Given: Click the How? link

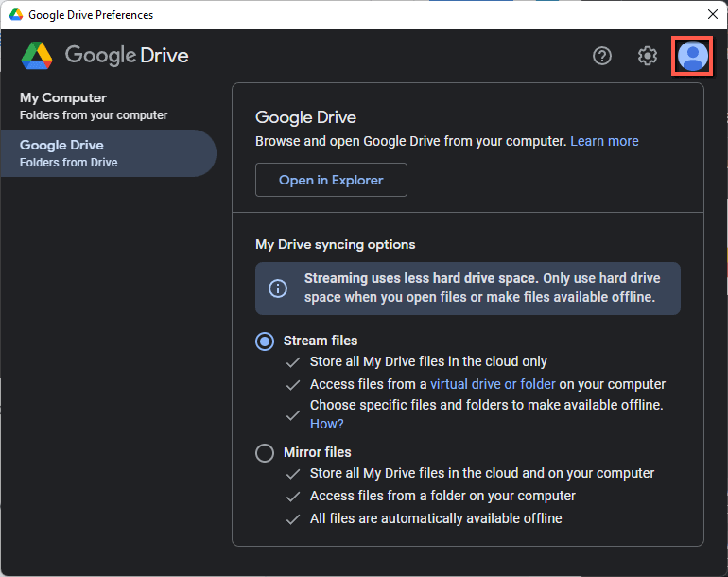Looking at the screenshot, I should [326, 424].
